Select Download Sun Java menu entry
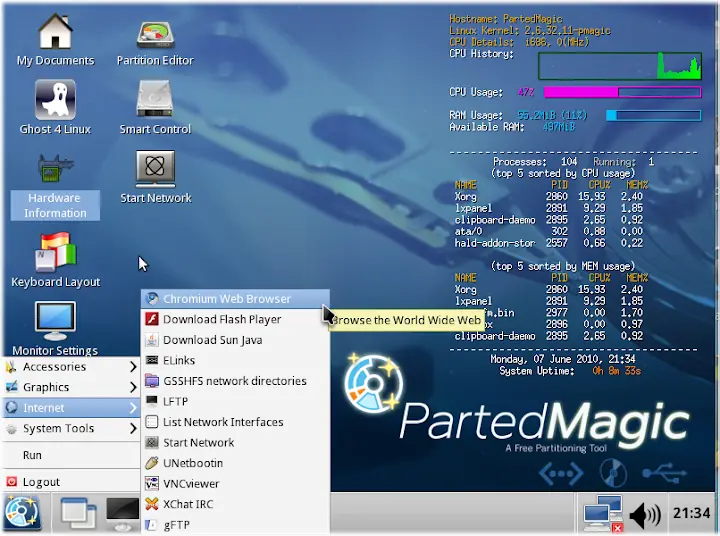 click(235, 340)
